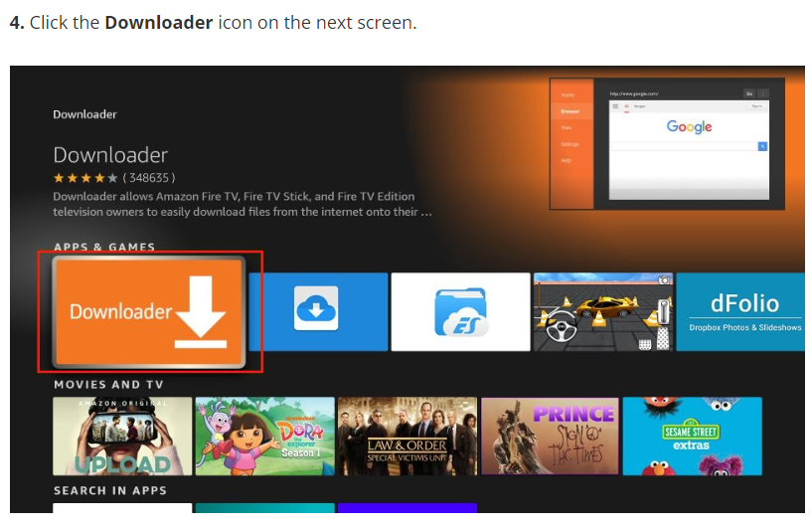Launch the dFolio Dropbox Photos app
Image resolution: width=812 pixels, height=529 pixels.
tap(743, 311)
